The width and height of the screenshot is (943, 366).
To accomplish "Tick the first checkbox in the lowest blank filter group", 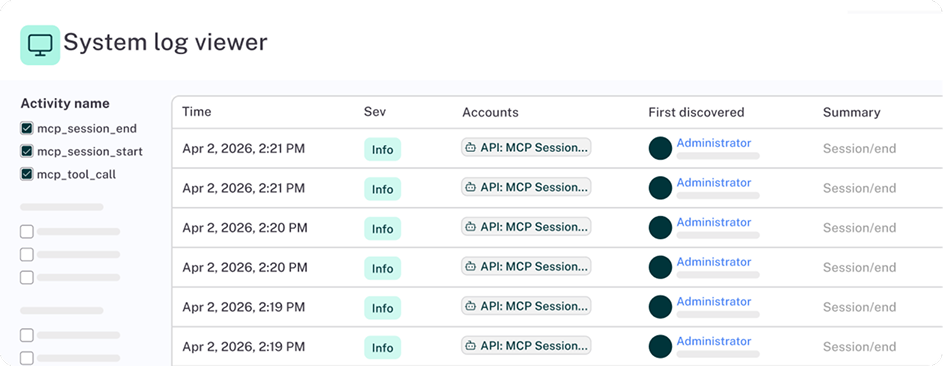I will pos(26,335).
